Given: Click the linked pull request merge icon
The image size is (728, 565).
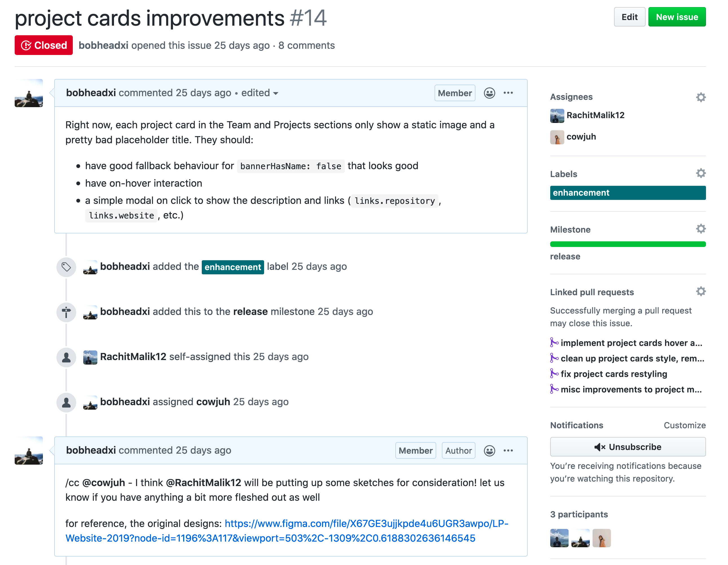Looking at the screenshot, I should (554, 343).
